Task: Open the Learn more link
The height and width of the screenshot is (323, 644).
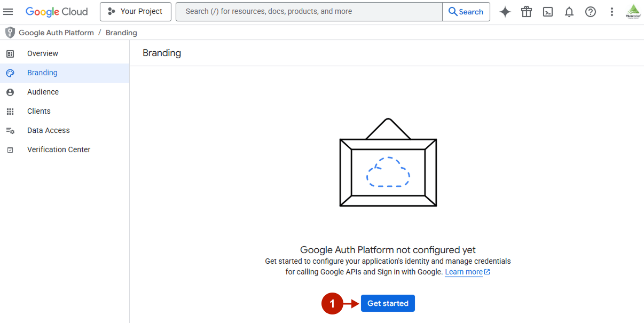Action: coord(464,271)
